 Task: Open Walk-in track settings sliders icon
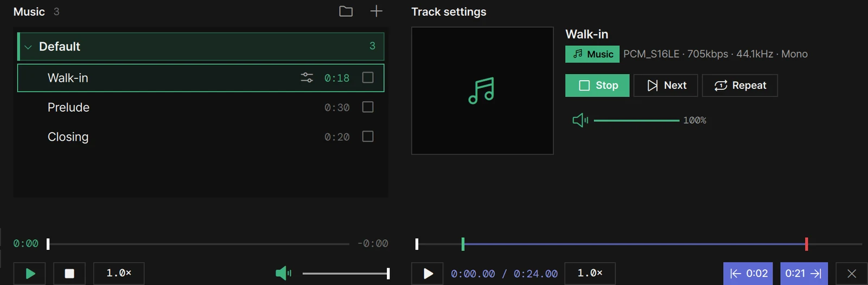coord(307,77)
